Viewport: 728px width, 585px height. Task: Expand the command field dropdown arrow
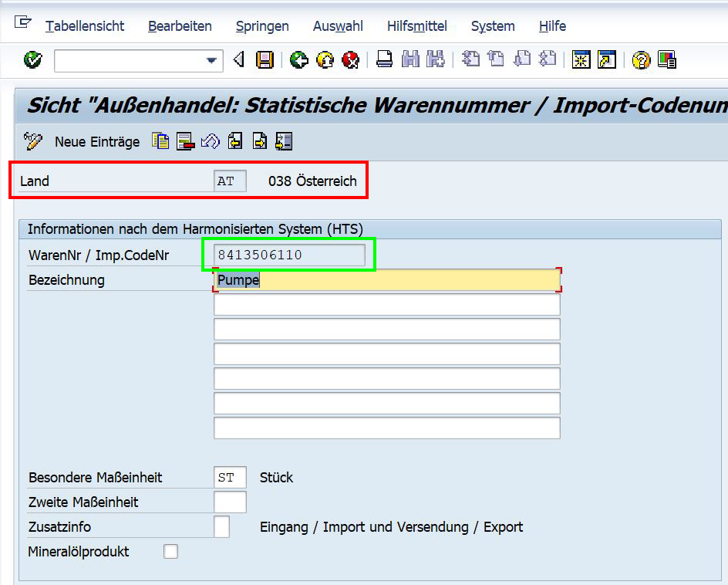[211, 60]
